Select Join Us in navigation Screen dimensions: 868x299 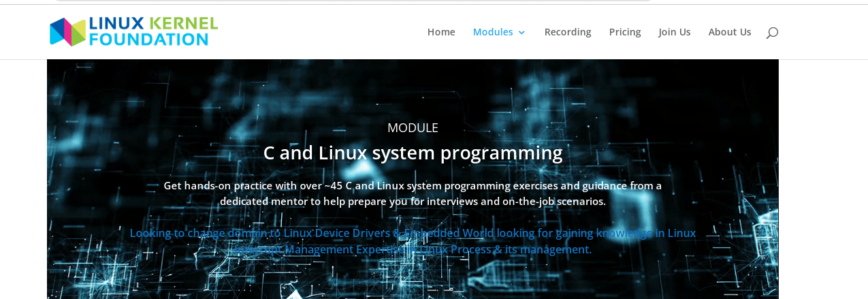[675, 32]
